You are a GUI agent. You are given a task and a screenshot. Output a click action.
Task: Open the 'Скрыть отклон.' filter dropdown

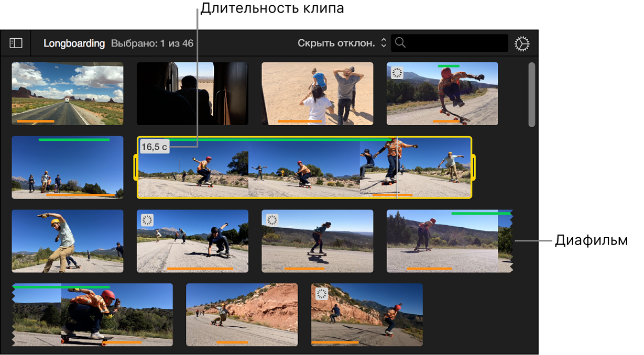[x=342, y=43]
